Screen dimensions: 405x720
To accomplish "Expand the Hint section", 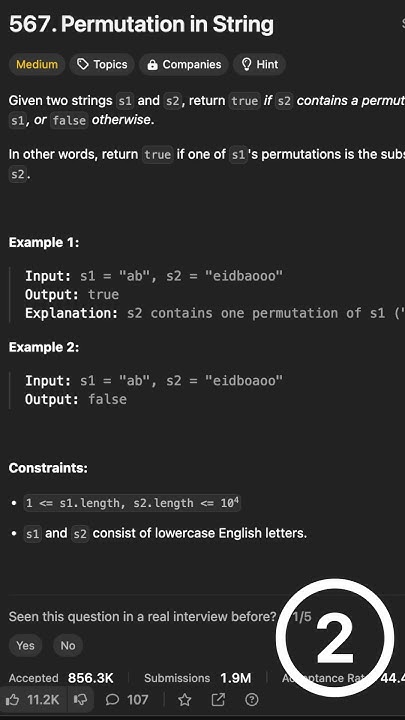I will [259, 64].
